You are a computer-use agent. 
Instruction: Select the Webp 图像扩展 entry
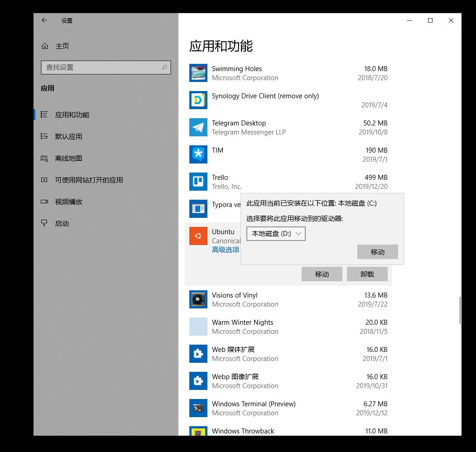tap(288, 381)
